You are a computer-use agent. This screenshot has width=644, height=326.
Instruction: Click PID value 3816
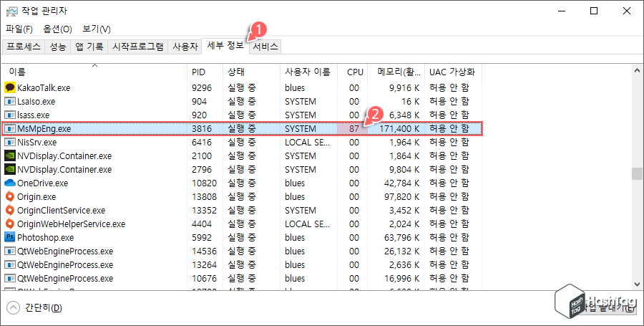pyautogui.click(x=202, y=129)
